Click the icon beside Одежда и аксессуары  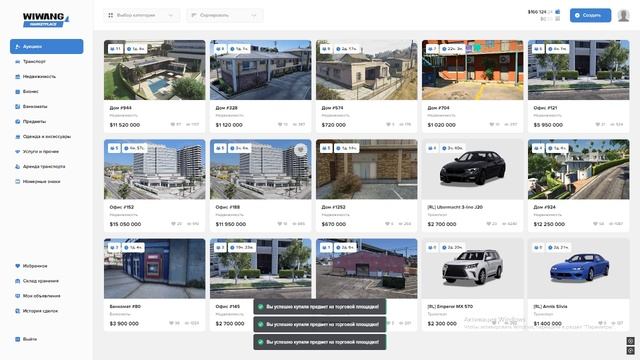click(18, 137)
